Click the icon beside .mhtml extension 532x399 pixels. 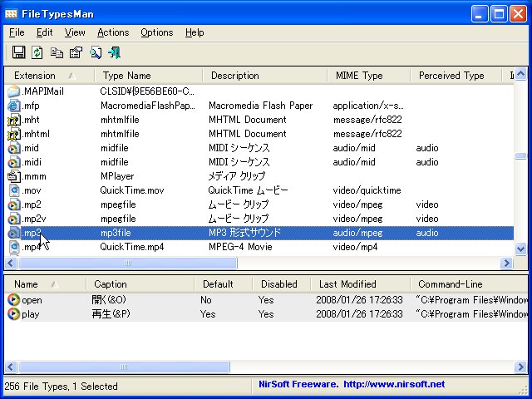coord(13,134)
